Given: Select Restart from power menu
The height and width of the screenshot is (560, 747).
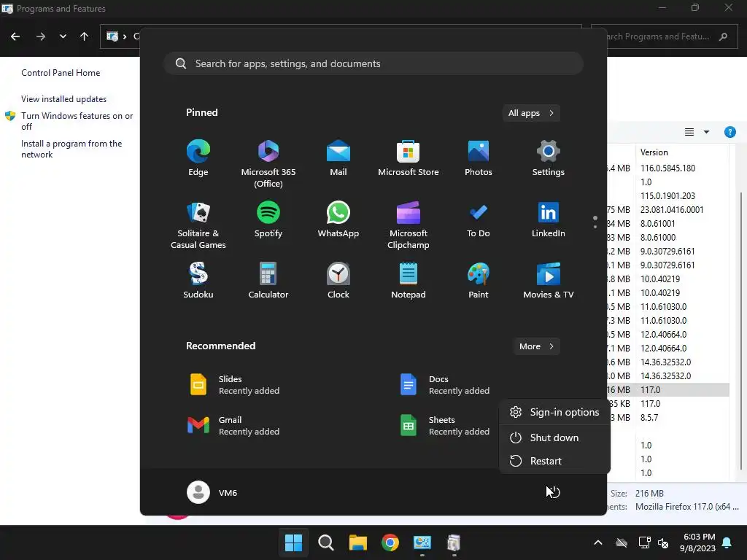Looking at the screenshot, I should pyautogui.click(x=554, y=461).
